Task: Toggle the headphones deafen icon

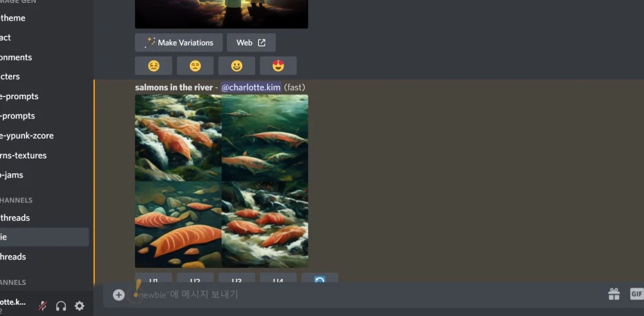Action: click(61, 306)
